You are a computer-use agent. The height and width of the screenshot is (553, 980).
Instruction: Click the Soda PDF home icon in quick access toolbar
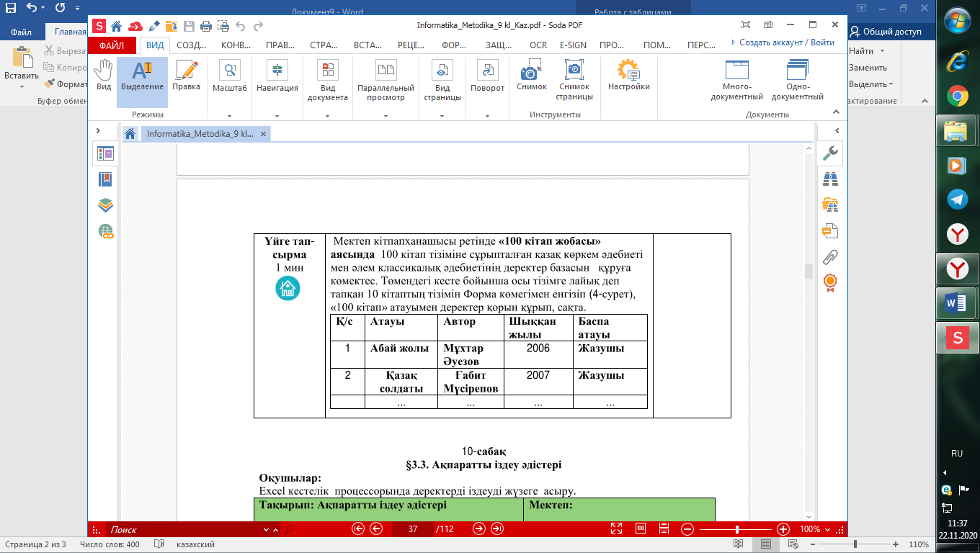point(116,27)
